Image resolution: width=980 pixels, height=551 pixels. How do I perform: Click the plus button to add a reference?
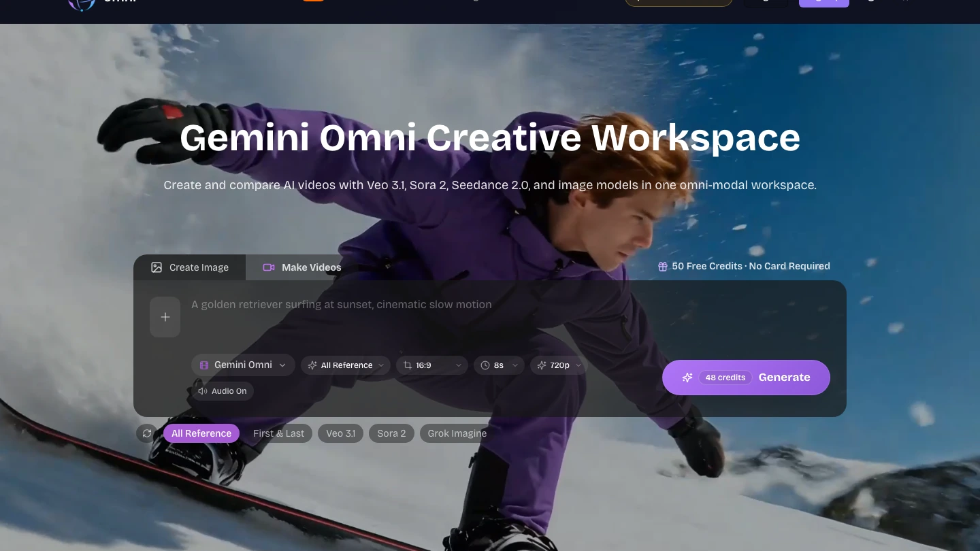(165, 317)
